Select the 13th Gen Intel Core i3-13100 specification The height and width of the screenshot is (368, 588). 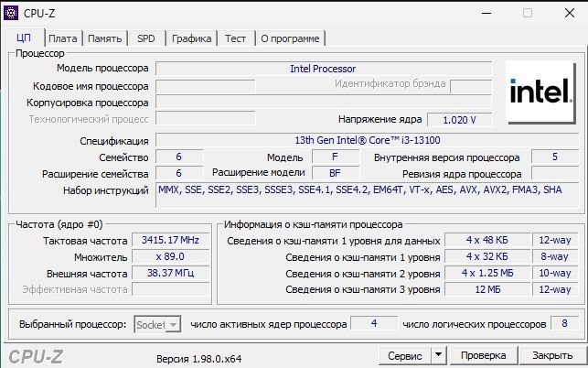[367, 140]
